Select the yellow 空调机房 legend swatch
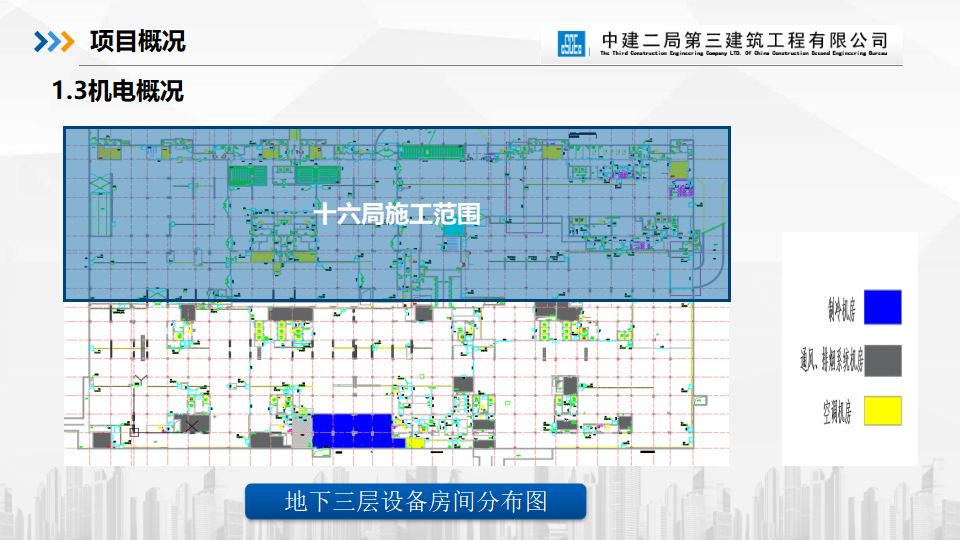This screenshot has width=960, height=540. pyautogui.click(x=882, y=411)
